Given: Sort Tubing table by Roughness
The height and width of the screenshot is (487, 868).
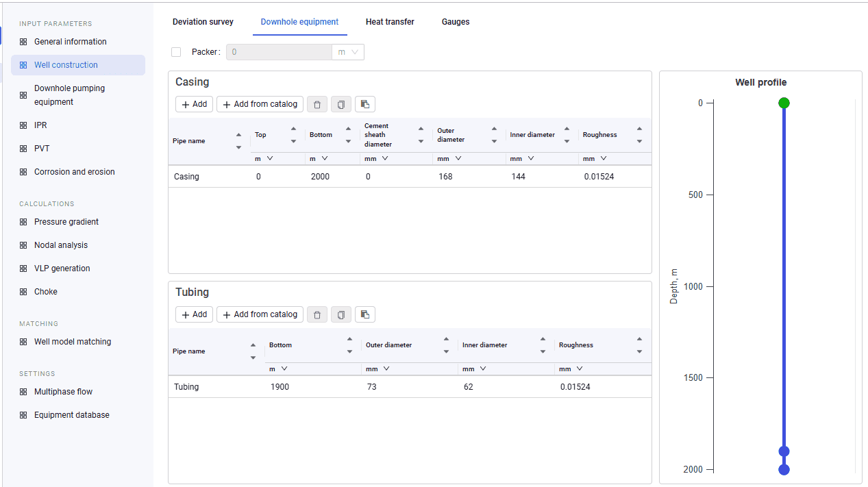Looking at the screenshot, I should click(639, 345).
